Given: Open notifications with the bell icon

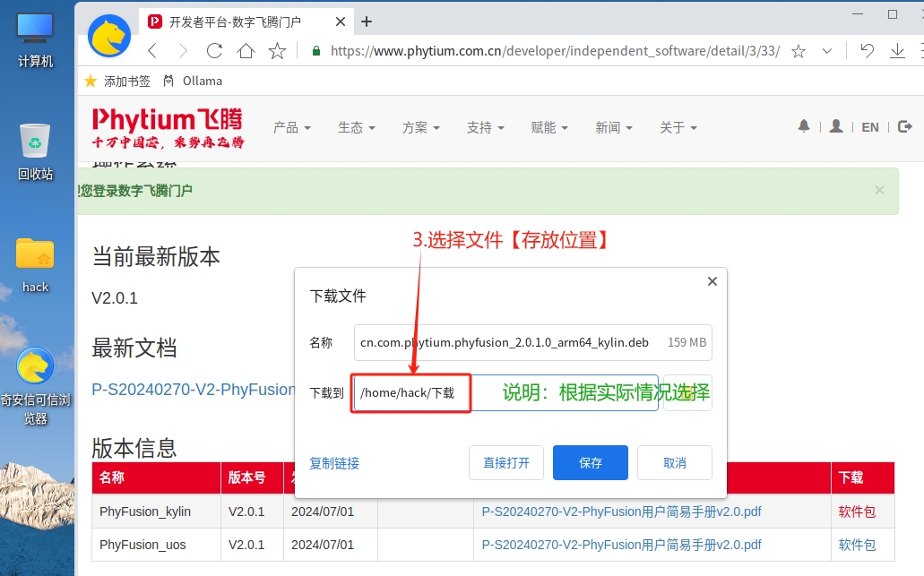Looking at the screenshot, I should point(804,126).
